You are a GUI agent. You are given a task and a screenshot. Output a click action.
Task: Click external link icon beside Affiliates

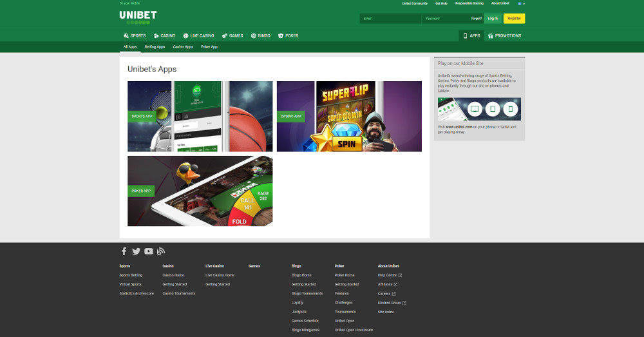pyautogui.click(x=395, y=284)
